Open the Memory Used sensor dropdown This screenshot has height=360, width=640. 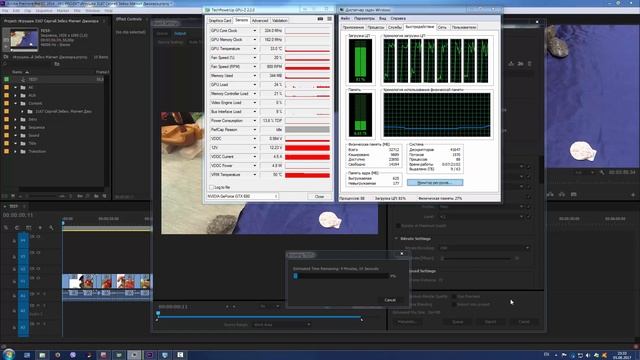(x=255, y=76)
